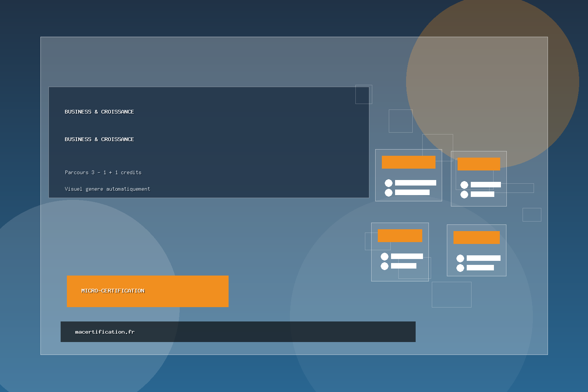Select the lower white circle in top-left card
The width and height of the screenshot is (588, 392).
click(388, 193)
